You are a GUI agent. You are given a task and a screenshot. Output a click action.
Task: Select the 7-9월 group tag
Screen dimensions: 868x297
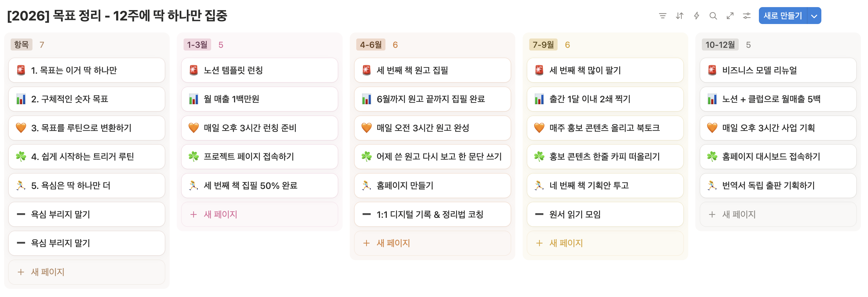coord(543,44)
